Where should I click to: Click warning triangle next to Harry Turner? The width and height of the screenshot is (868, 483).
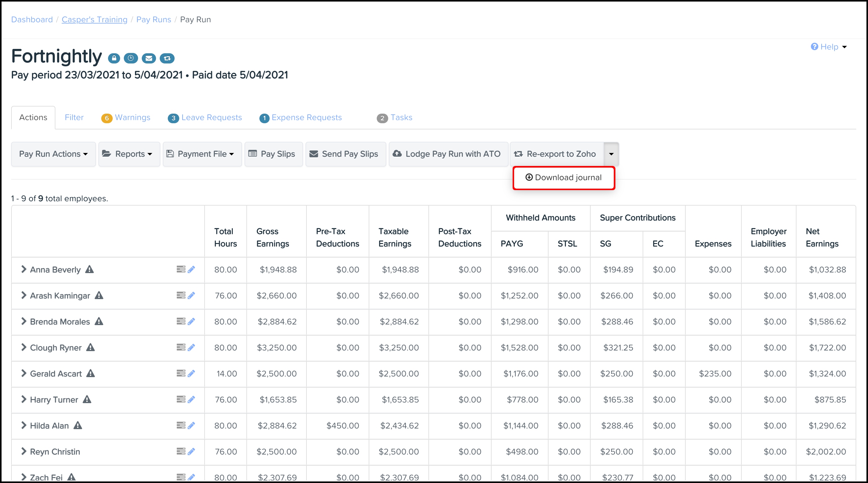87,399
